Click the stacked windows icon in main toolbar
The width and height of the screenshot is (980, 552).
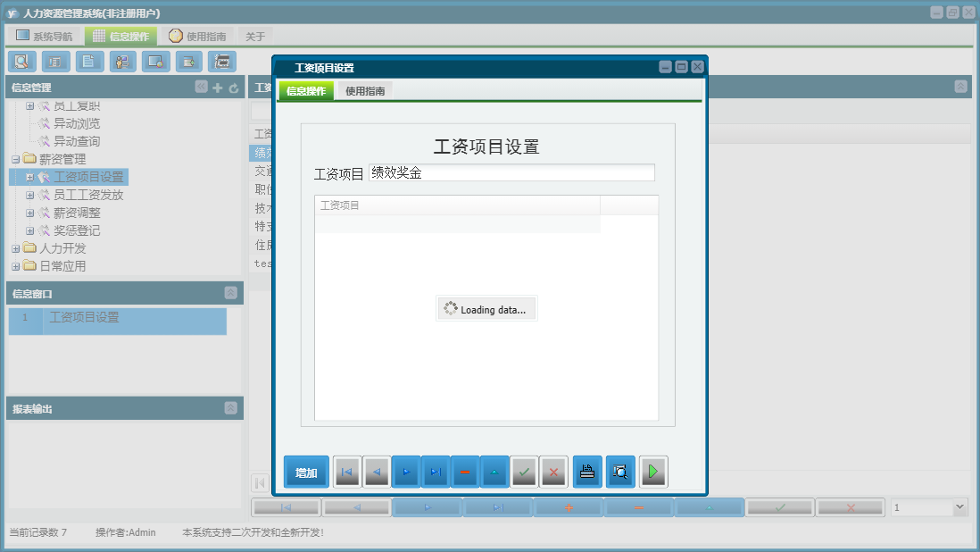click(222, 62)
